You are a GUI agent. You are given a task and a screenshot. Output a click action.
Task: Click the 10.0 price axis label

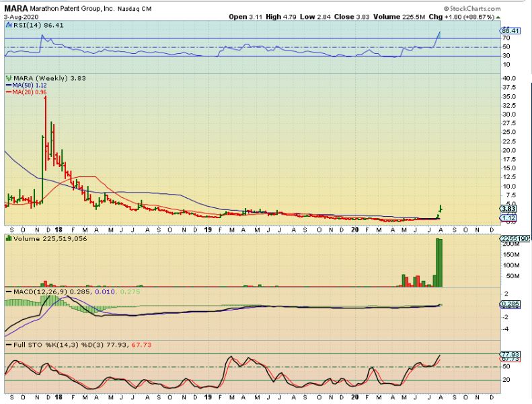pyautogui.click(x=508, y=187)
